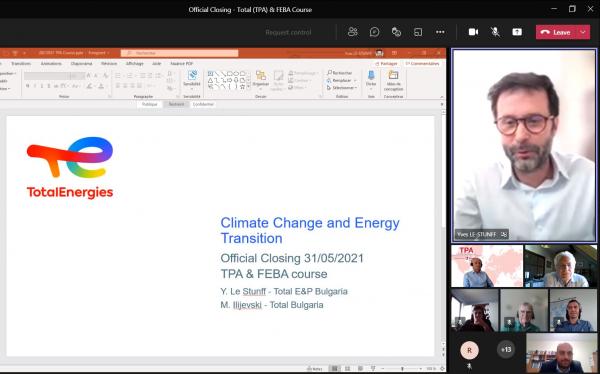The image size is (600, 374).
Task: Open the Remplacer dropdown
Action: tap(342, 80)
